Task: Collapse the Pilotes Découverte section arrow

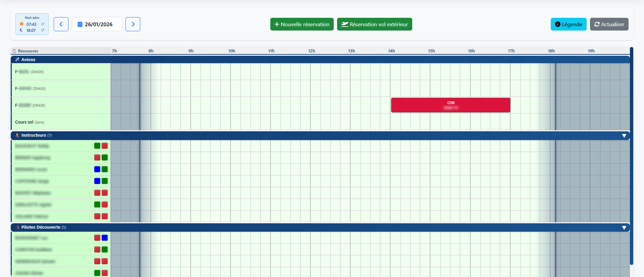Action: coord(624,228)
